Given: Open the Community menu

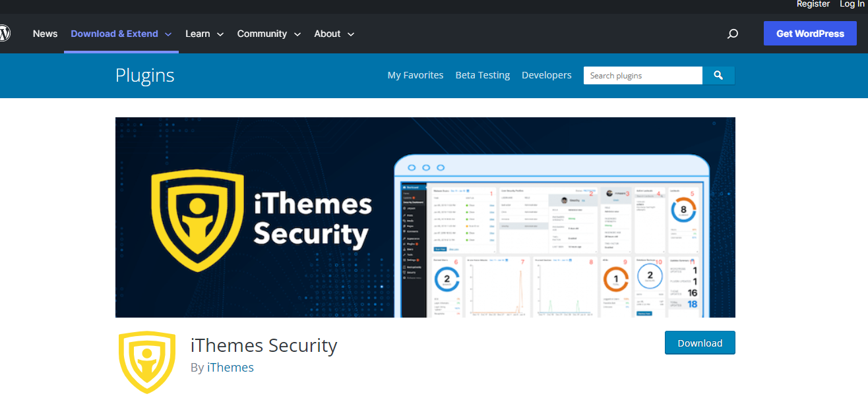Looking at the screenshot, I should pyautogui.click(x=262, y=34).
